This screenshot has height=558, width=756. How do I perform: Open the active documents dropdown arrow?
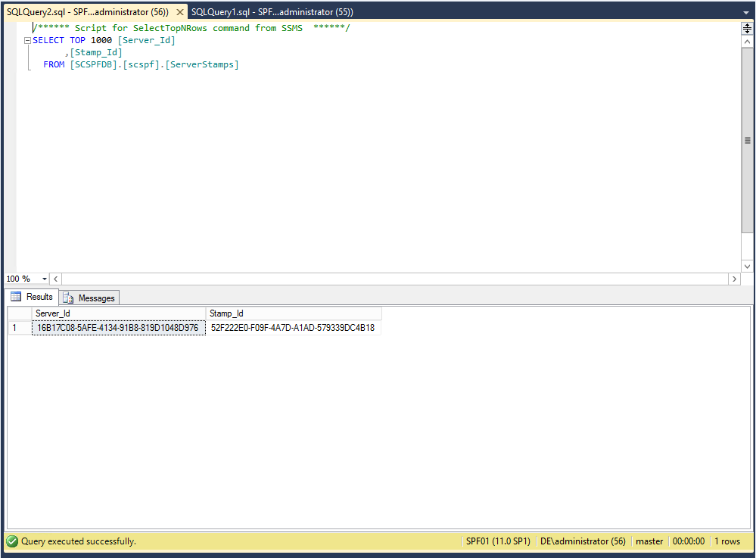point(746,12)
